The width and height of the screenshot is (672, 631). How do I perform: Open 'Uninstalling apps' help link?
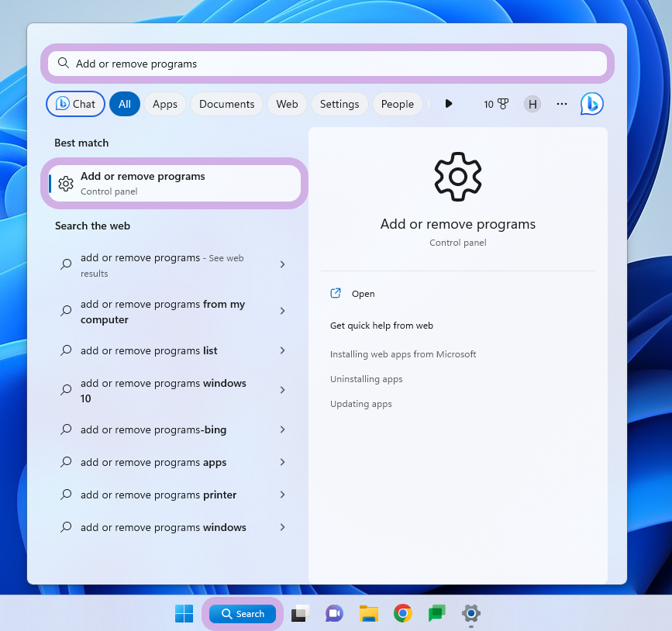click(366, 379)
